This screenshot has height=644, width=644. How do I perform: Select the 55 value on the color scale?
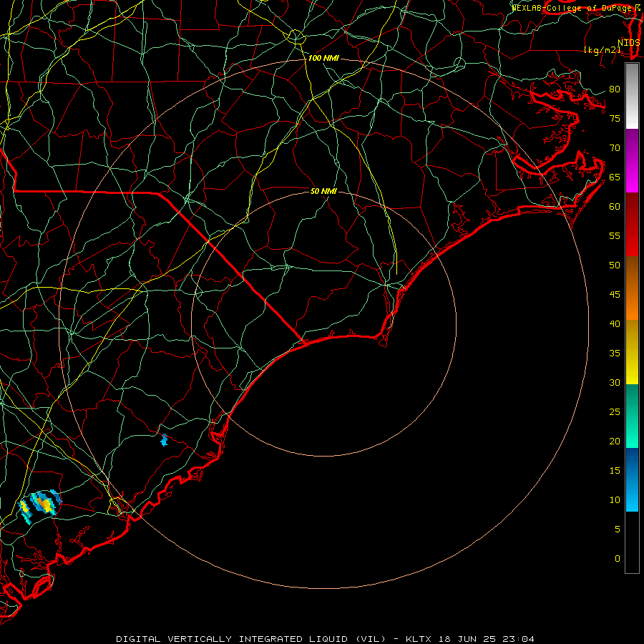pyautogui.click(x=615, y=235)
